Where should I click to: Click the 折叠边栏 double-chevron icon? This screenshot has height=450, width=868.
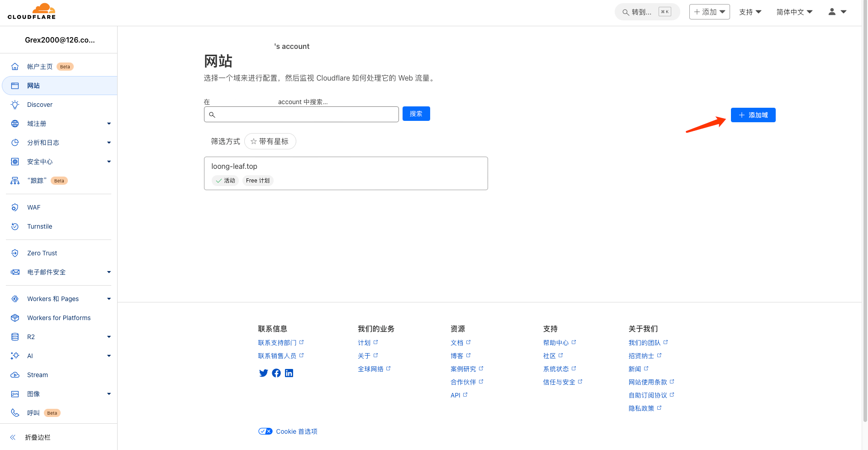13,437
